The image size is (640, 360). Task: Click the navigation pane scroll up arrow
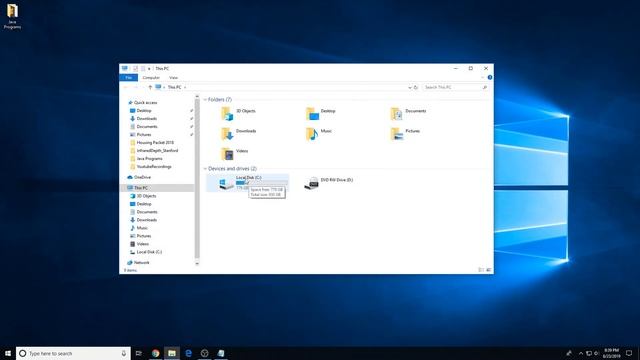tap(197, 97)
